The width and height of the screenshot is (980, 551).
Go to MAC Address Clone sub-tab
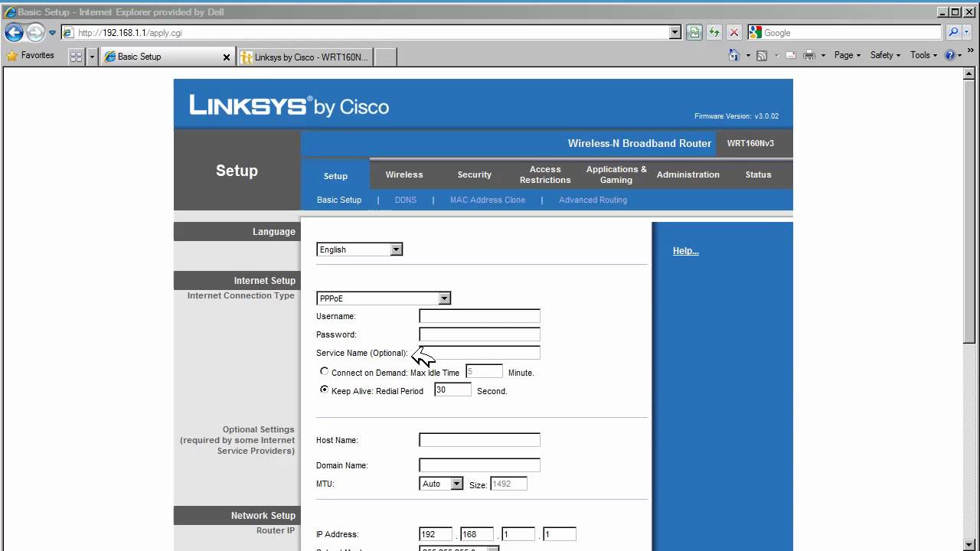point(488,200)
